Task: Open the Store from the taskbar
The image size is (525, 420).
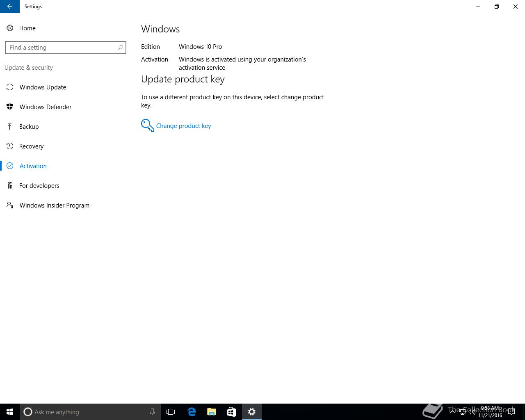Action: 231,412
